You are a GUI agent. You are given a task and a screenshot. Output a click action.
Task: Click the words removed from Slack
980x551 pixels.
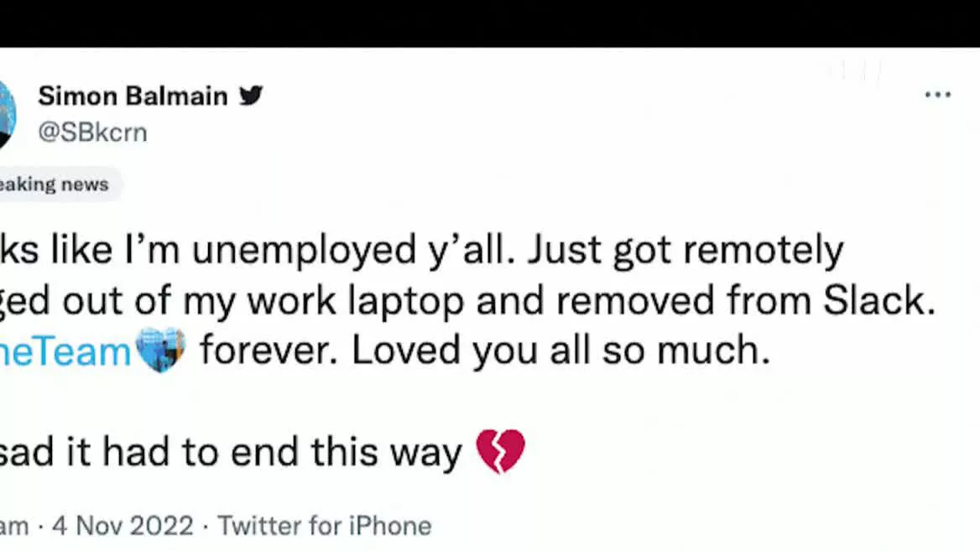click(745, 300)
